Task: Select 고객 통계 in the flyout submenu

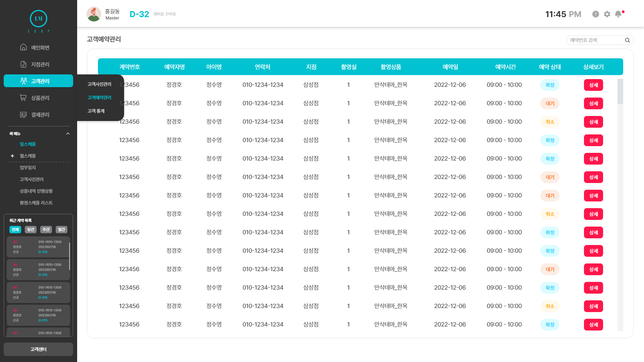Action: pos(96,111)
